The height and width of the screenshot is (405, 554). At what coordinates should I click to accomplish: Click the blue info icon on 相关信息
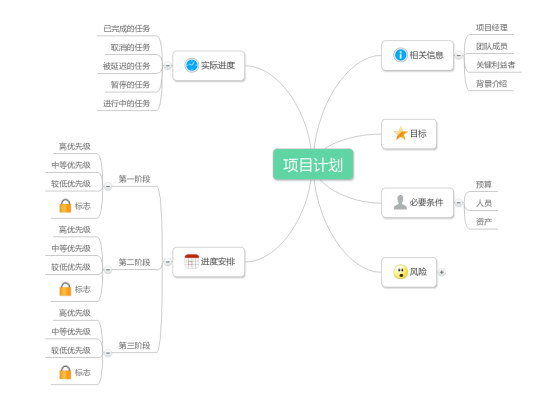tap(400, 55)
